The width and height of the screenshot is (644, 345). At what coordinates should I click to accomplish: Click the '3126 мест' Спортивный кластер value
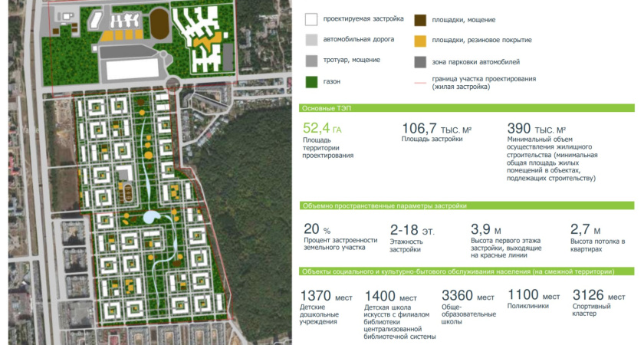(599, 296)
